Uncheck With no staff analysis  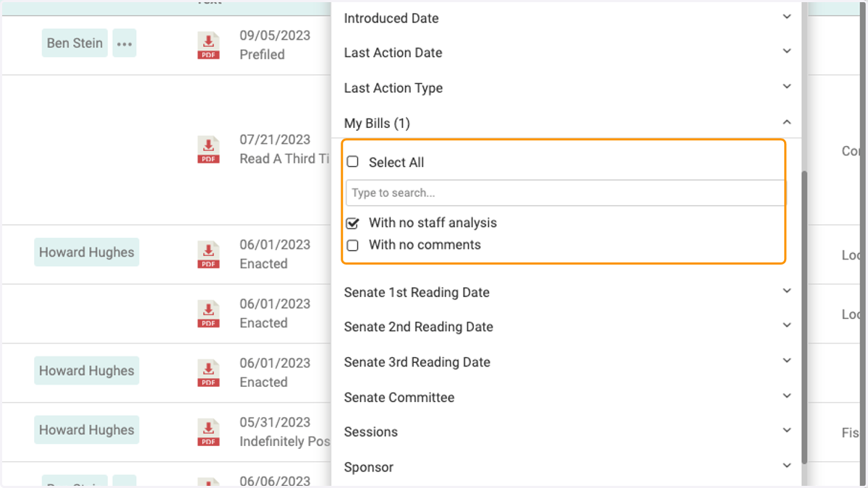(x=353, y=223)
